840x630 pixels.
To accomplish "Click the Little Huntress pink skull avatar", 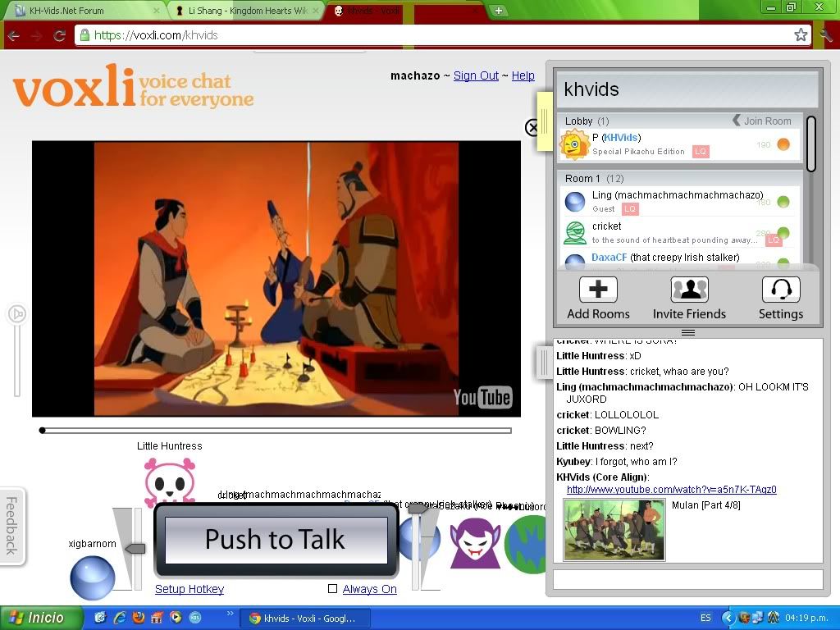I will [x=170, y=481].
